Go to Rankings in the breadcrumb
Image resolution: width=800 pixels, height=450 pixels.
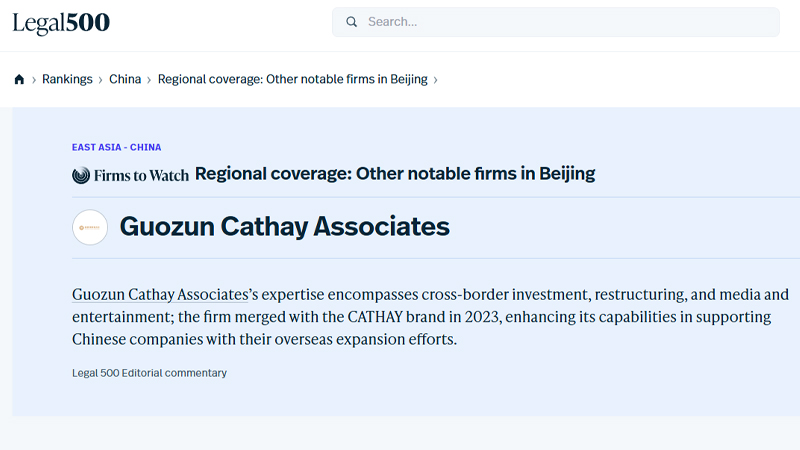click(67, 80)
